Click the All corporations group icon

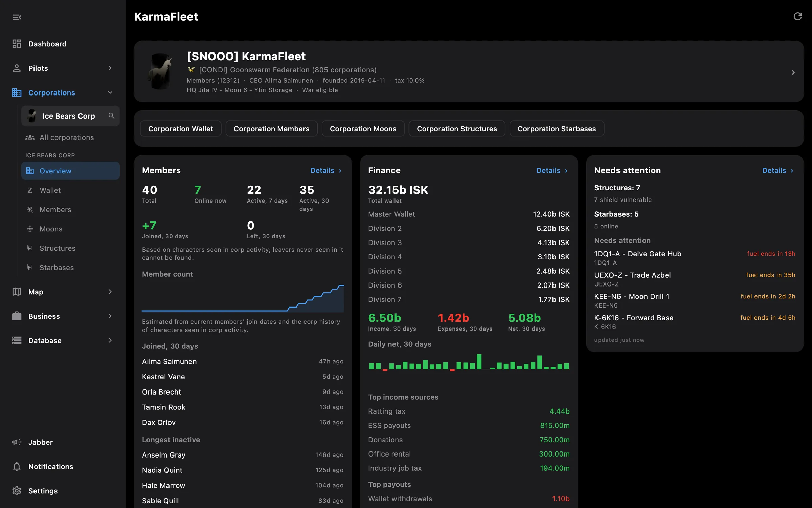tap(30, 137)
